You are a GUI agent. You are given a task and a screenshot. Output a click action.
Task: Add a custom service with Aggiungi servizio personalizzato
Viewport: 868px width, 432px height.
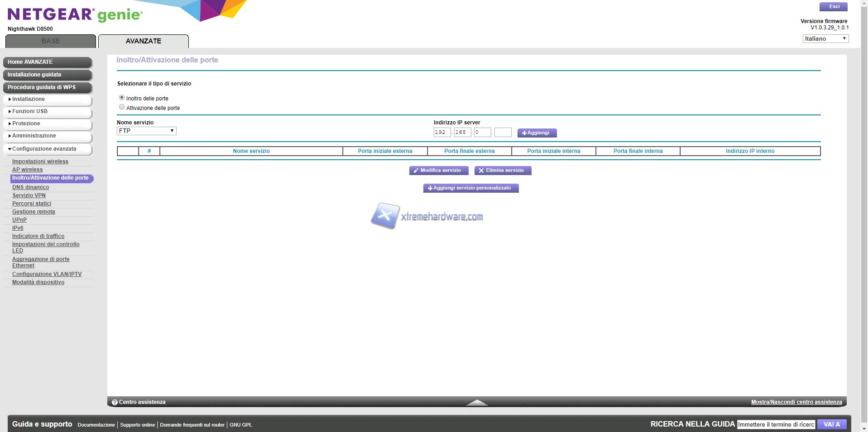click(470, 188)
